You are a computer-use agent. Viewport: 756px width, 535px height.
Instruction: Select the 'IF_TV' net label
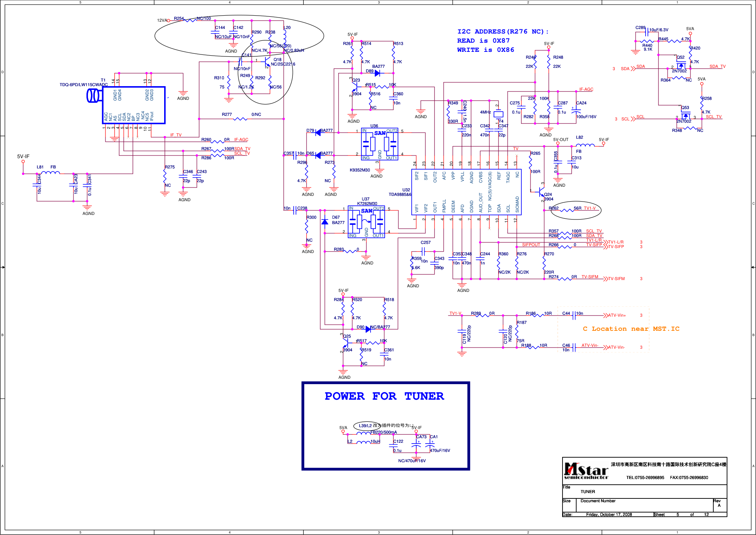pos(176,135)
